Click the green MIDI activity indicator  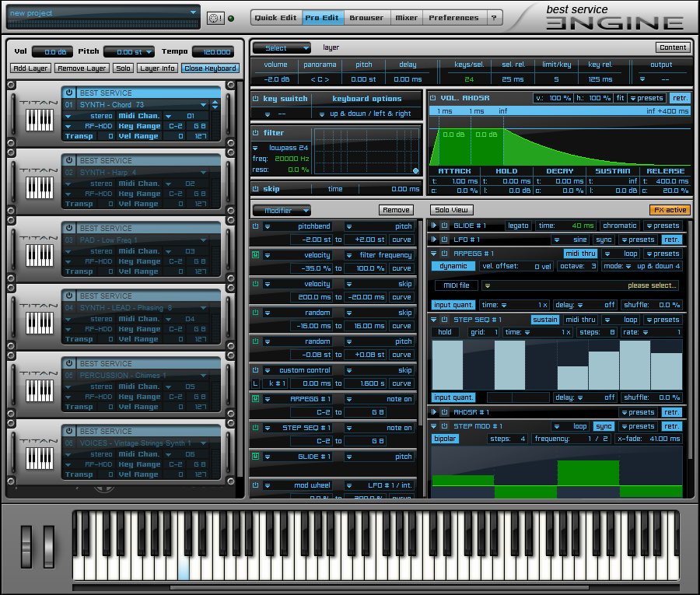(x=231, y=19)
